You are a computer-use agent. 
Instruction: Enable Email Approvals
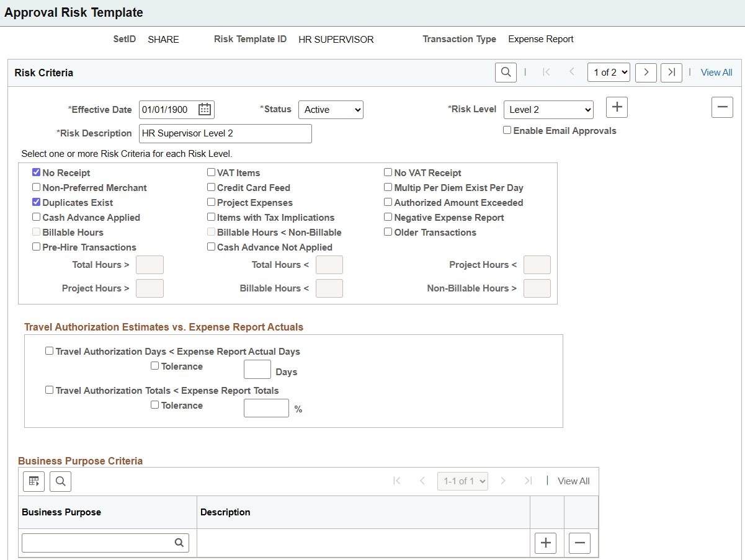pos(507,130)
